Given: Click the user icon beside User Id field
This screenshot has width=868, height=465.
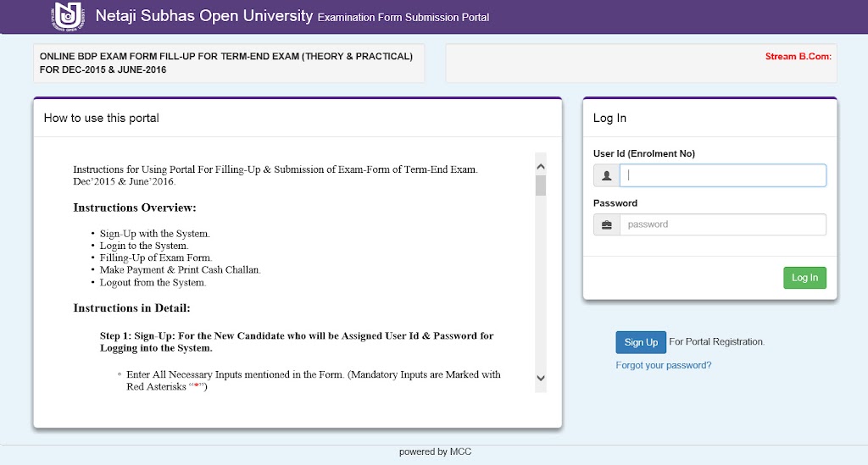Looking at the screenshot, I should pos(607,175).
